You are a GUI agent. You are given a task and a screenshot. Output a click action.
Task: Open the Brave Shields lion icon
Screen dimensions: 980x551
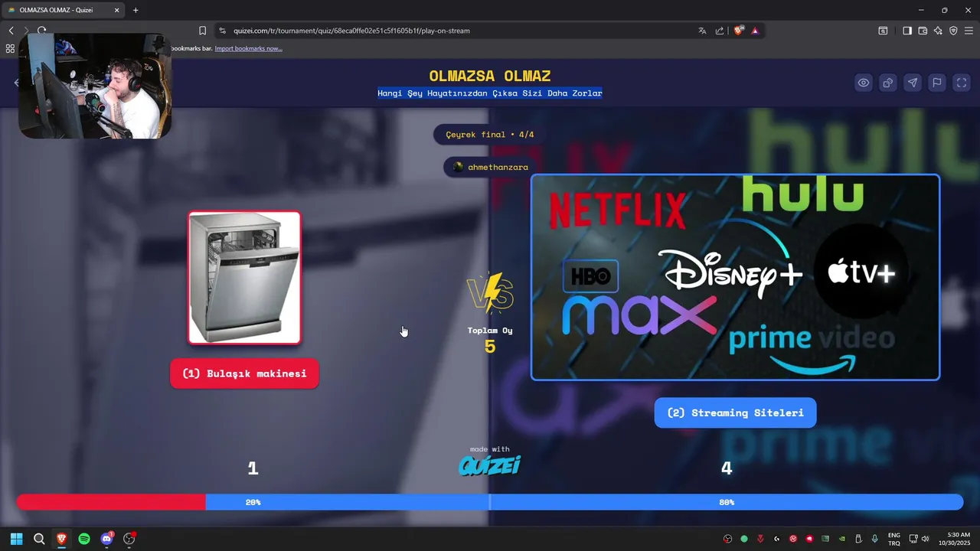pos(739,31)
